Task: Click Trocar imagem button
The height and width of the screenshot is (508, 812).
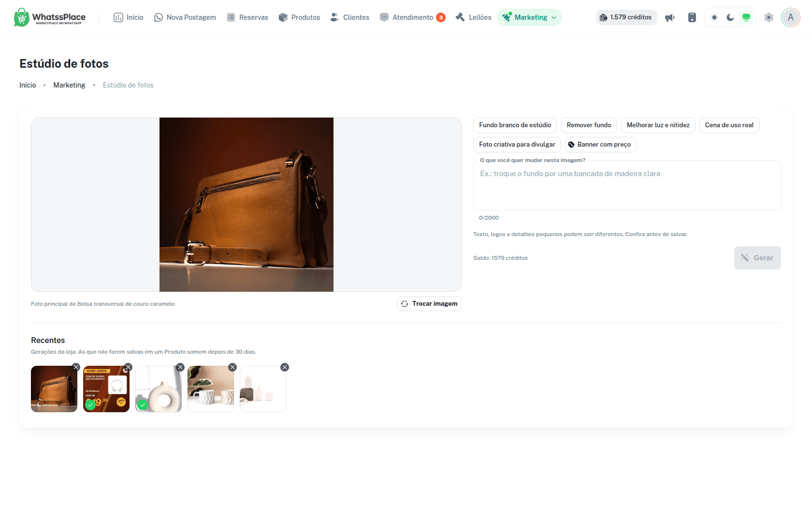Action: (x=429, y=304)
